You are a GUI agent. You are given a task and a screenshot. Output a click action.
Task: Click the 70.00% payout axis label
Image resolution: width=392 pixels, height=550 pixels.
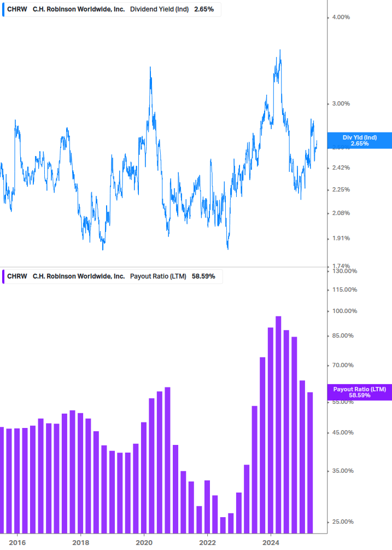tap(343, 365)
